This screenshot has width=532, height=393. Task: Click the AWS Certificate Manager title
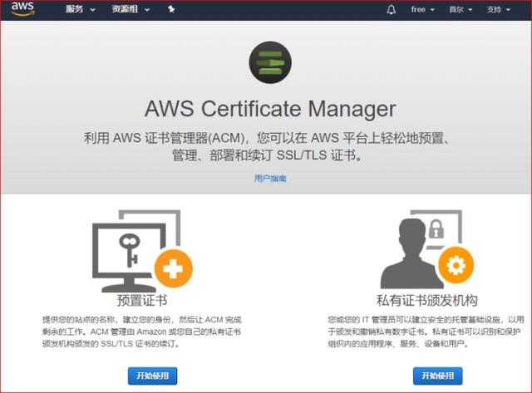pyautogui.click(x=270, y=109)
